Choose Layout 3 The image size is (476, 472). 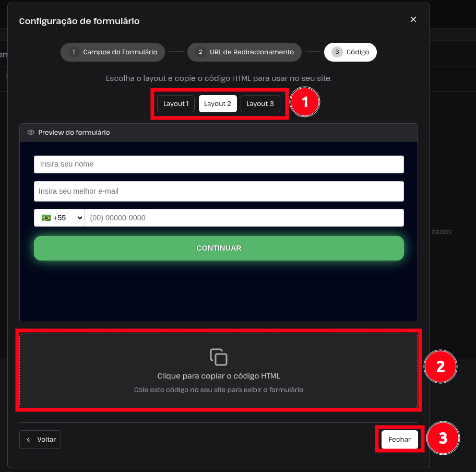[x=260, y=103]
